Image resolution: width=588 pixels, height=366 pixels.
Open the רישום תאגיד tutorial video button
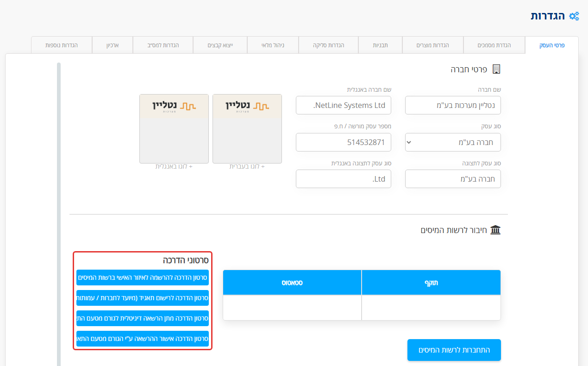pyautogui.click(x=143, y=298)
